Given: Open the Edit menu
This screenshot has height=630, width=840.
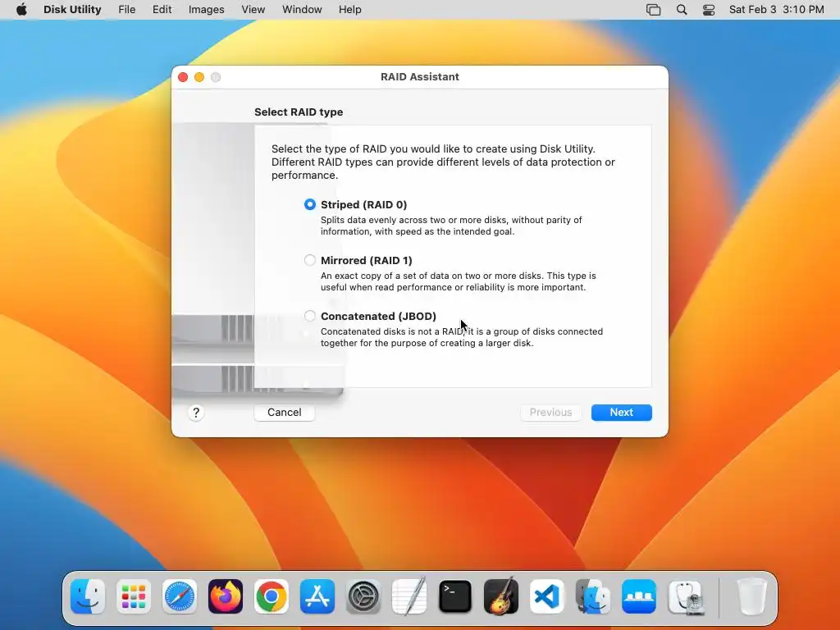Looking at the screenshot, I should click(162, 10).
